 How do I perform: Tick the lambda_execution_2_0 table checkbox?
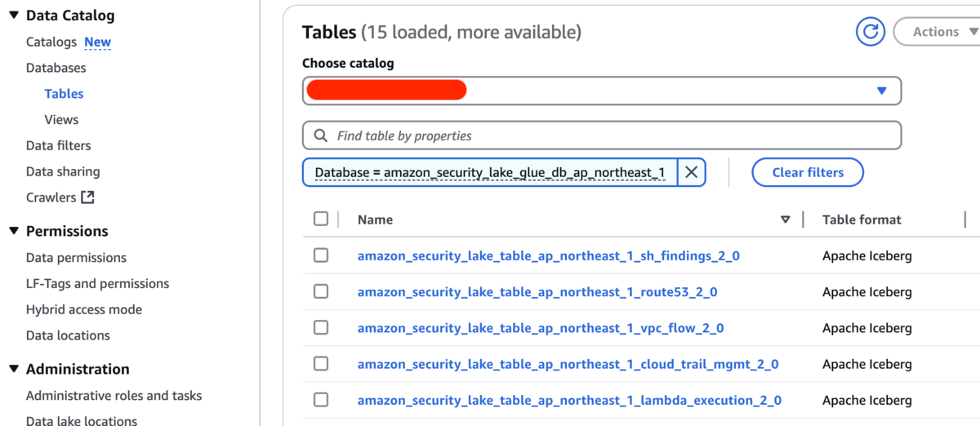[321, 400]
